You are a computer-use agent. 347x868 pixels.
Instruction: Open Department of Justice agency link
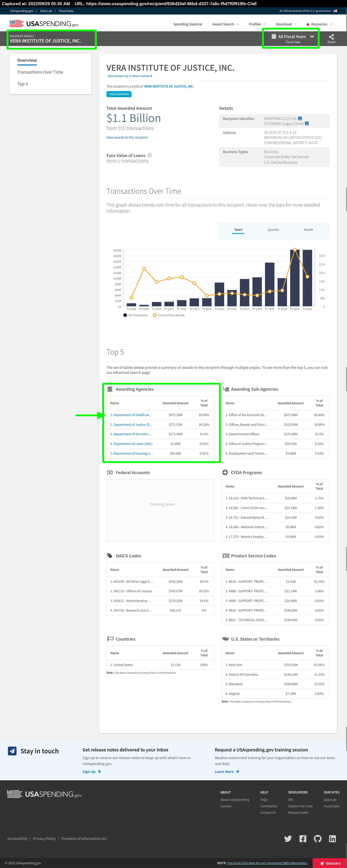131,425
